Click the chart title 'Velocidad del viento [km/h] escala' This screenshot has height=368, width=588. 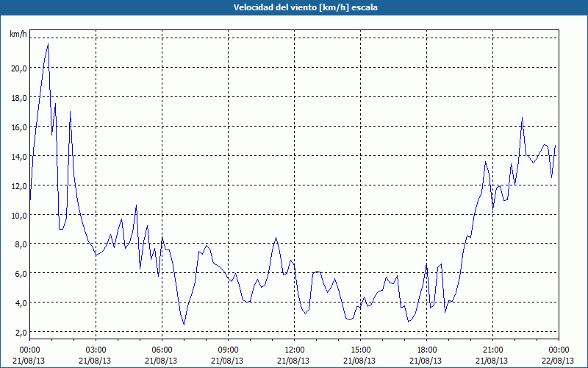305,7
